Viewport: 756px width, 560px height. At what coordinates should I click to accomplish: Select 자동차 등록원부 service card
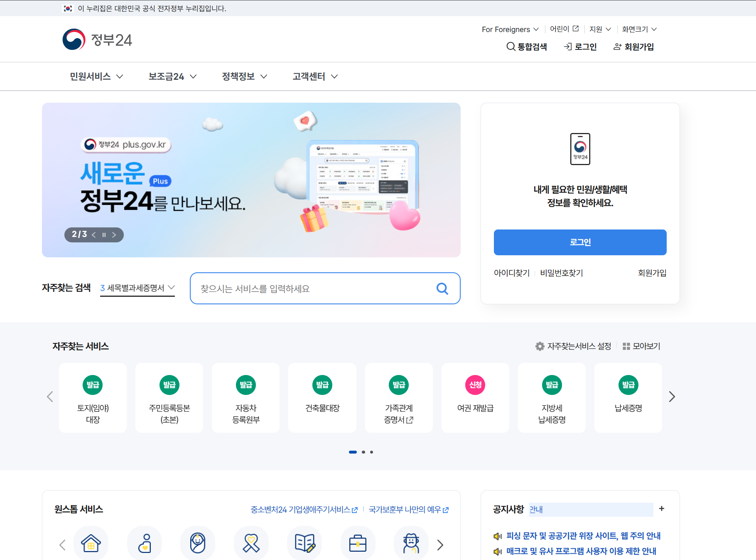pos(246,398)
